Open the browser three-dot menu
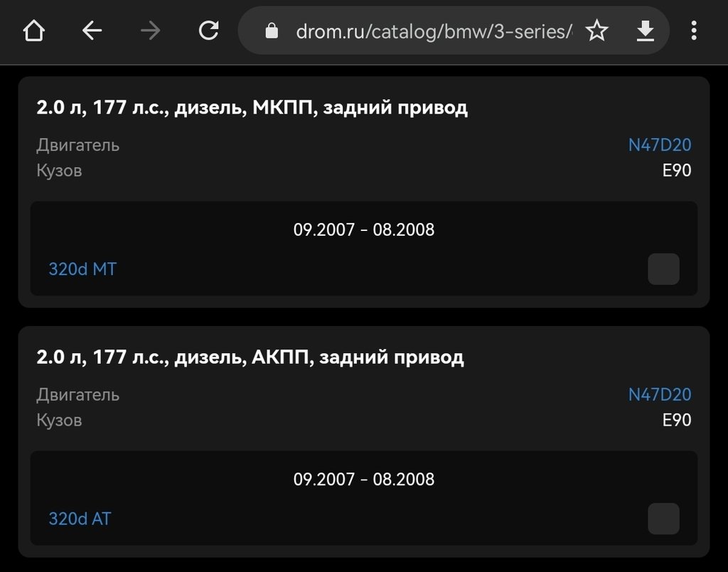The width and height of the screenshot is (728, 572). point(694,31)
